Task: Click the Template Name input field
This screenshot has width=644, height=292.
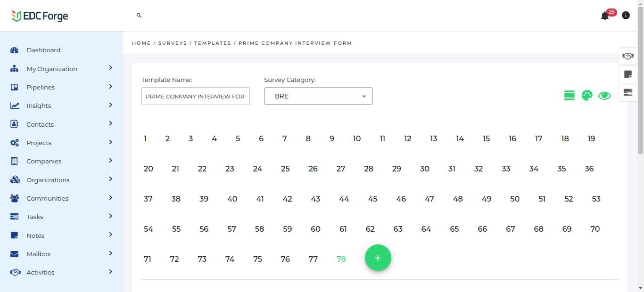Action: [x=195, y=97]
